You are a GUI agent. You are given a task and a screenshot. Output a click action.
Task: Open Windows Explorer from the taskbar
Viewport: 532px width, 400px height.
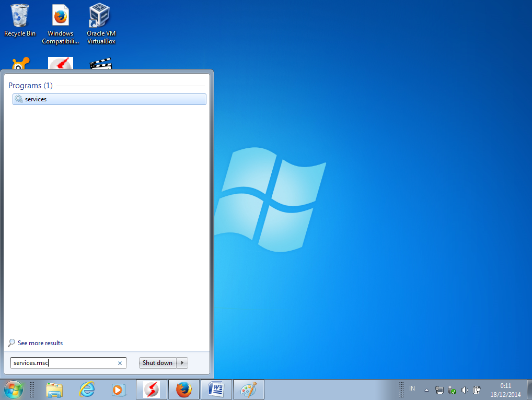[54, 389]
